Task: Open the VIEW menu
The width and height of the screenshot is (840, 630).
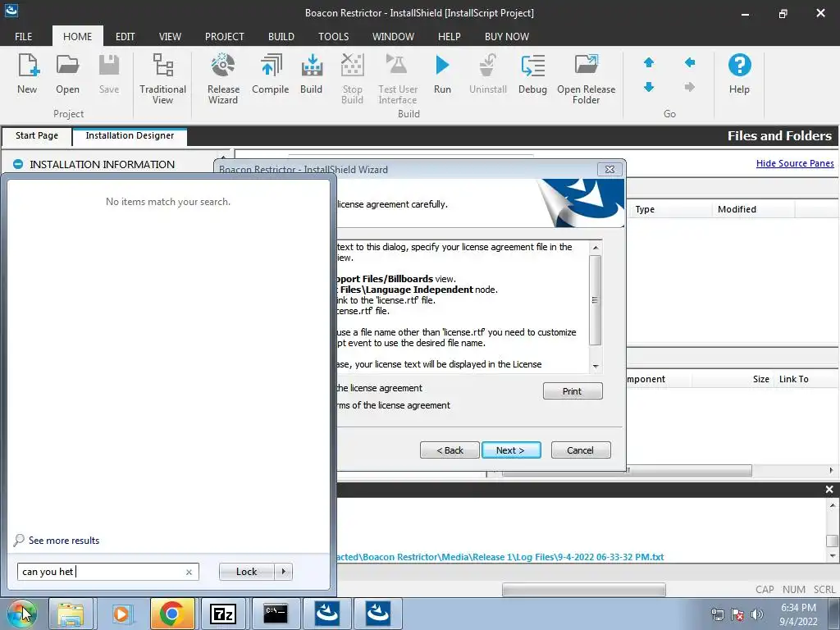Action: point(170,36)
